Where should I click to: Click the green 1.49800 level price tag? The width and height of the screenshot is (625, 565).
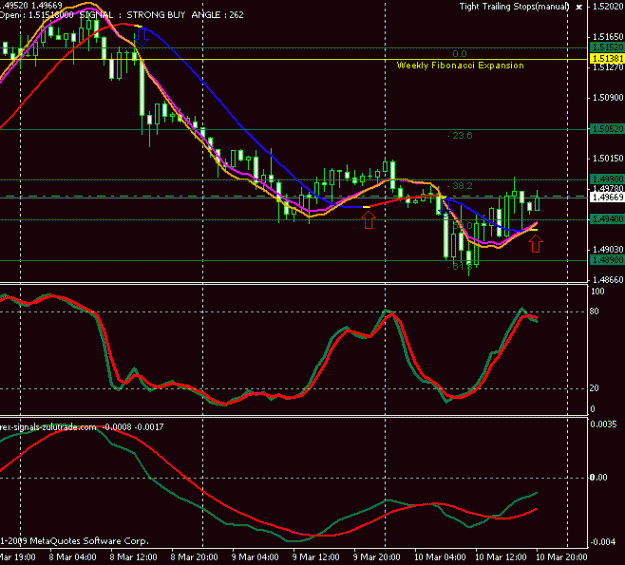point(607,179)
